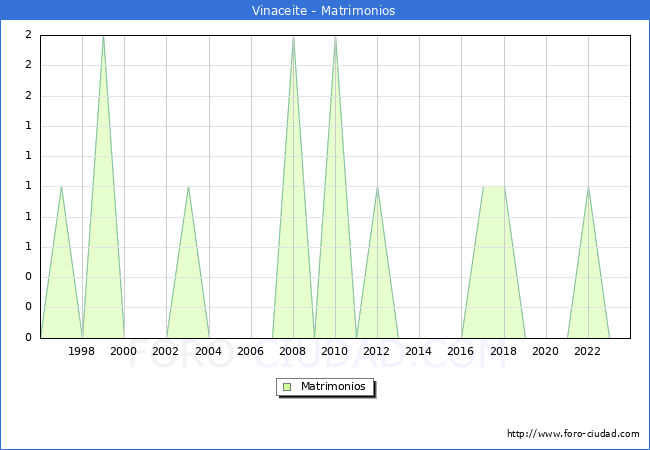Click the 2017-2018 plateau on the chart
Screen dimensions: 650x450
click(x=494, y=187)
